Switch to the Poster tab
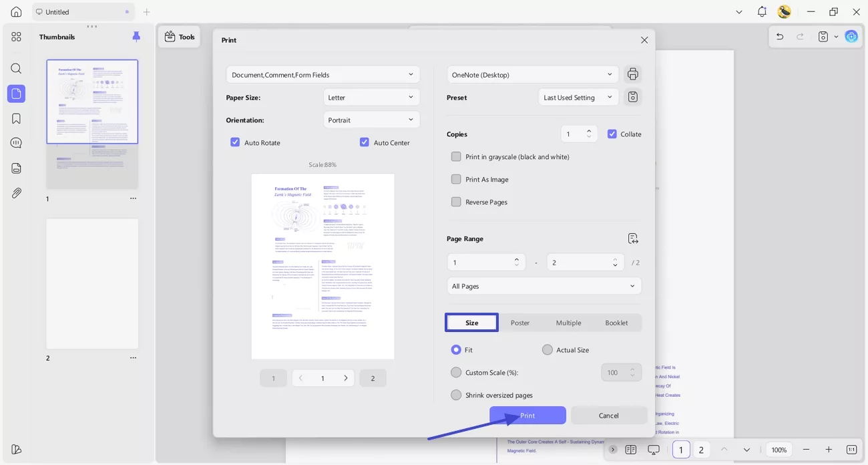868x465 pixels. 520,323
